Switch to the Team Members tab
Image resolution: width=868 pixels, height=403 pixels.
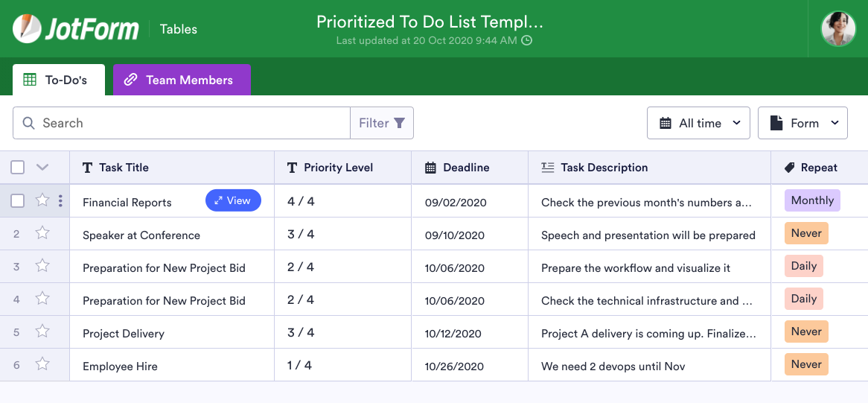point(182,80)
